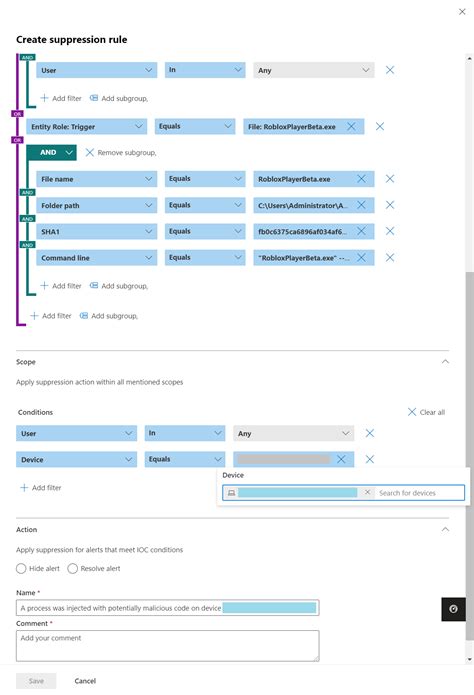Click the Comment text area
This screenshot has width=474, height=695.
pos(168,646)
